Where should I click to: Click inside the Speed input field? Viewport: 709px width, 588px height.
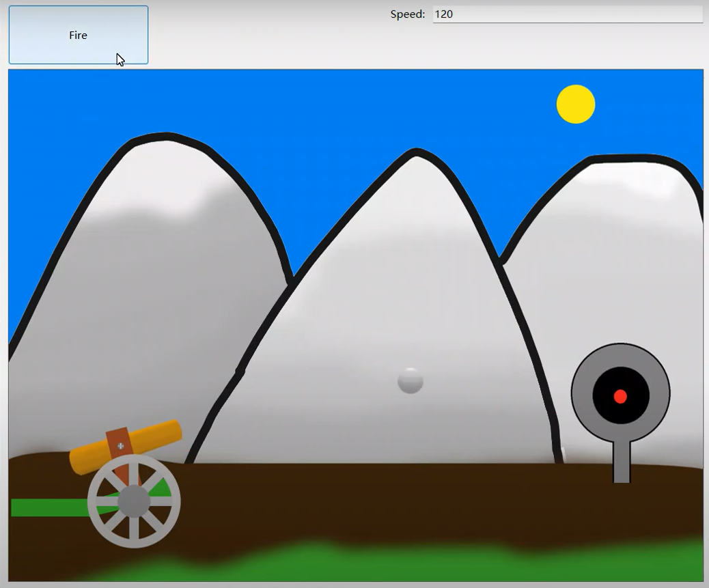[567, 12]
